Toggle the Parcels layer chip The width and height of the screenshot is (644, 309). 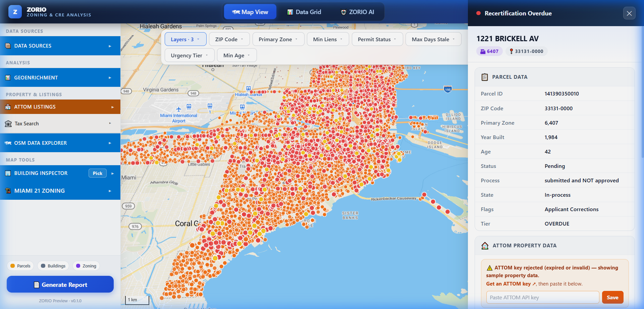(20, 266)
